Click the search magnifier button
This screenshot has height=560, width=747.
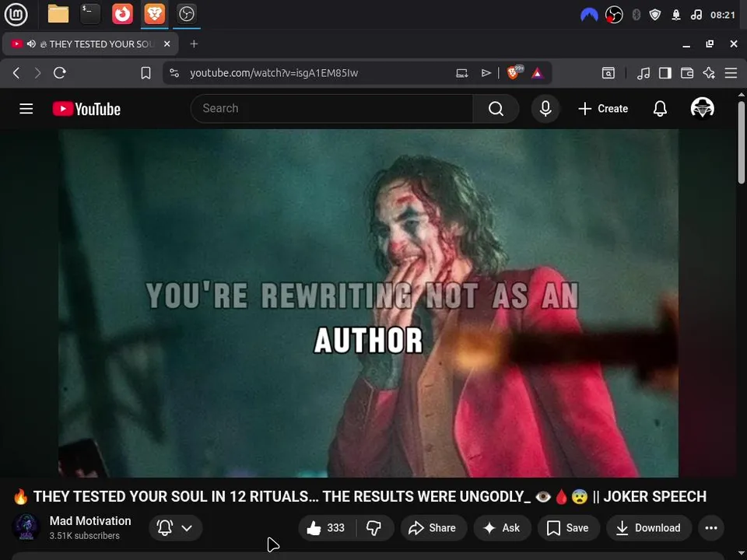tap(496, 109)
